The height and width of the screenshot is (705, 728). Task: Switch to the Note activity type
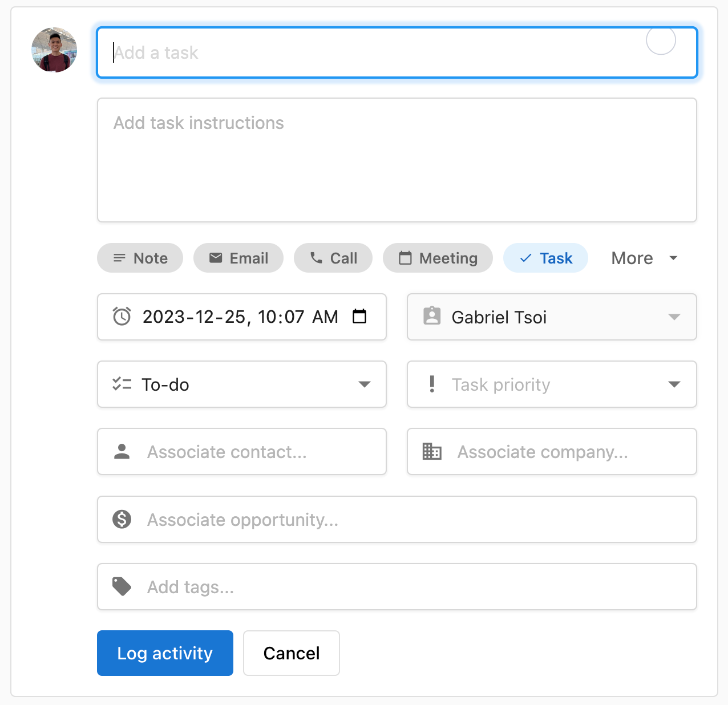click(x=140, y=258)
